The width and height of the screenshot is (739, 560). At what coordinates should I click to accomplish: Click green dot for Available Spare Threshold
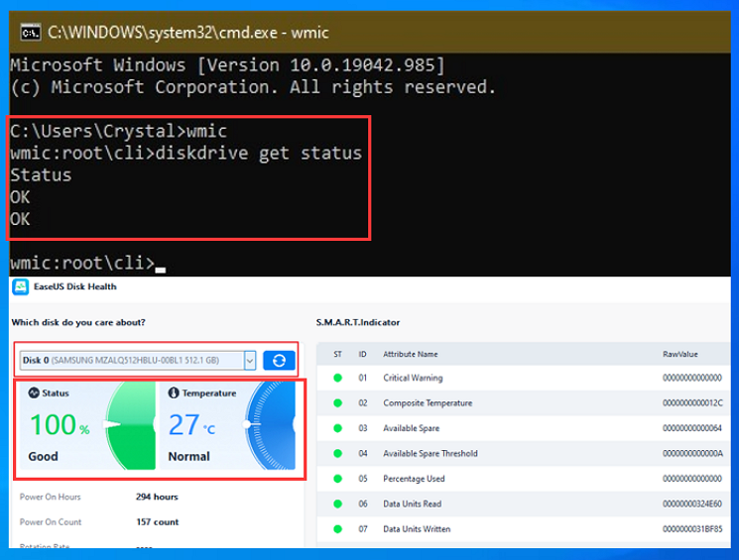click(337, 454)
